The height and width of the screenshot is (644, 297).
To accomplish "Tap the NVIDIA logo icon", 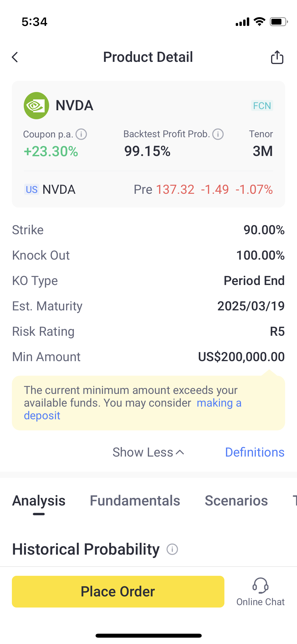I will pos(36,105).
